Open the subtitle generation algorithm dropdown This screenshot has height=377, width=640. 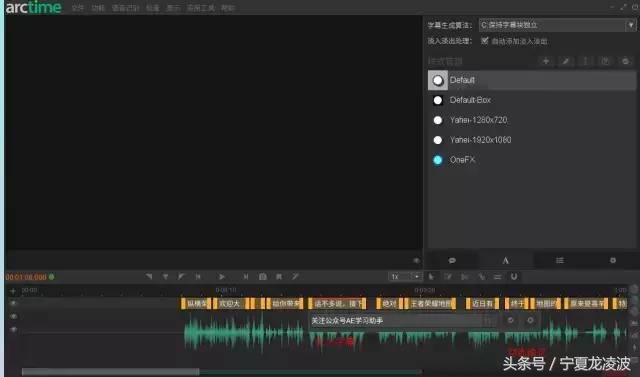pyautogui.click(x=557, y=25)
